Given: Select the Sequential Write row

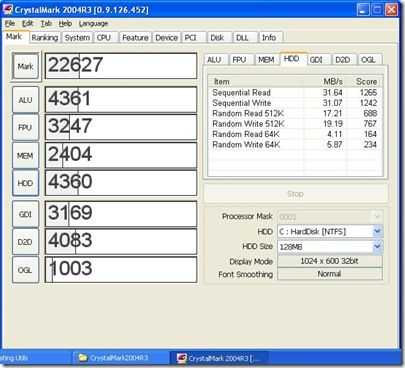Looking at the screenshot, I should [x=295, y=103].
